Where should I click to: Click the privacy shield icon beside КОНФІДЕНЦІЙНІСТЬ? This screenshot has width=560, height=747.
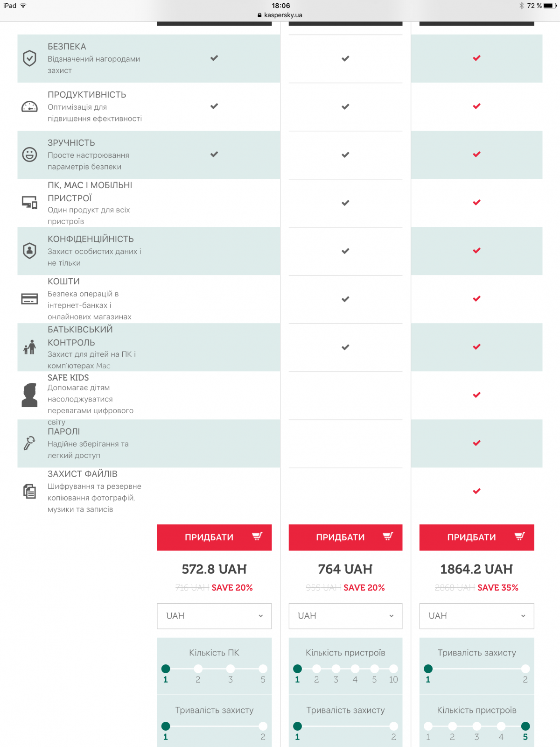pyautogui.click(x=29, y=251)
